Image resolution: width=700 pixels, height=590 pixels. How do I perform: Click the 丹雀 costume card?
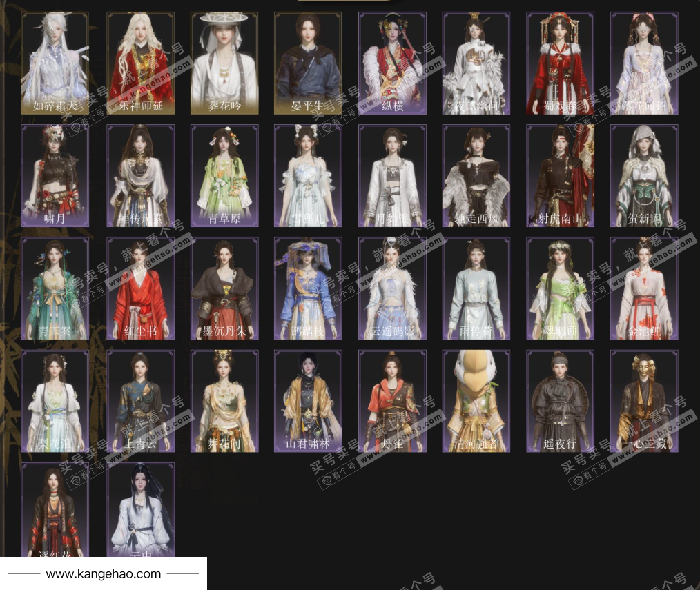point(392,401)
